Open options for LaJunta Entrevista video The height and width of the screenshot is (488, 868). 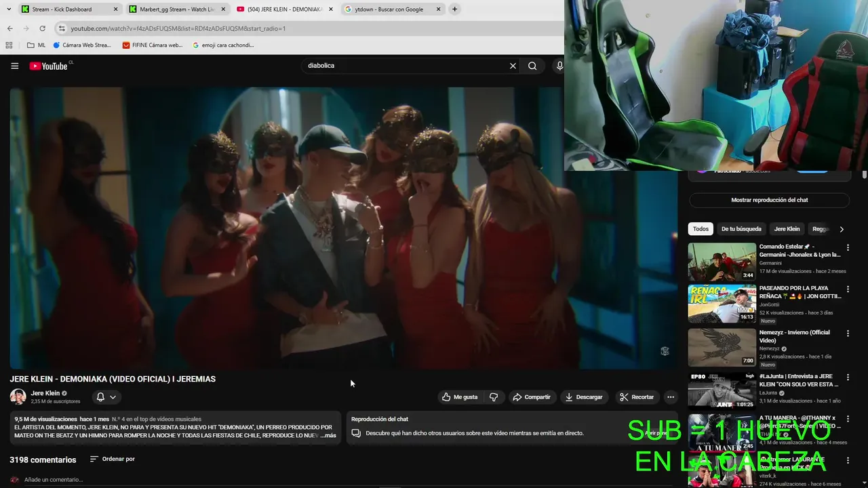[x=848, y=377]
